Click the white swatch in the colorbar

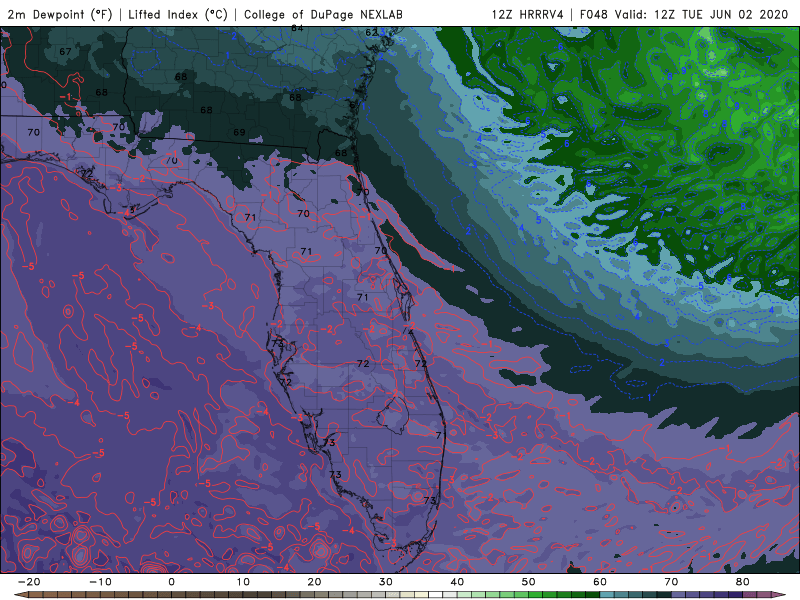[x=435, y=595]
